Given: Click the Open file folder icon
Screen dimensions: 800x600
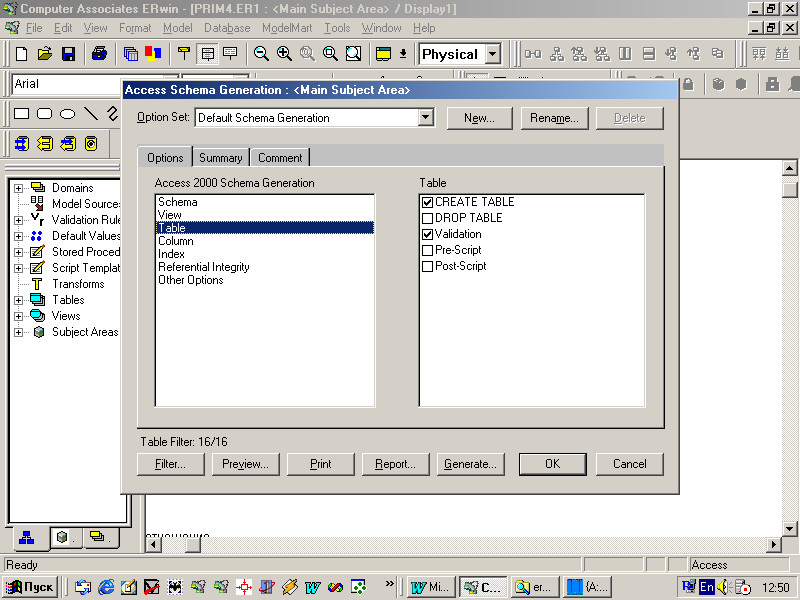Looking at the screenshot, I should pyautogui.click(x=45, y=54).
